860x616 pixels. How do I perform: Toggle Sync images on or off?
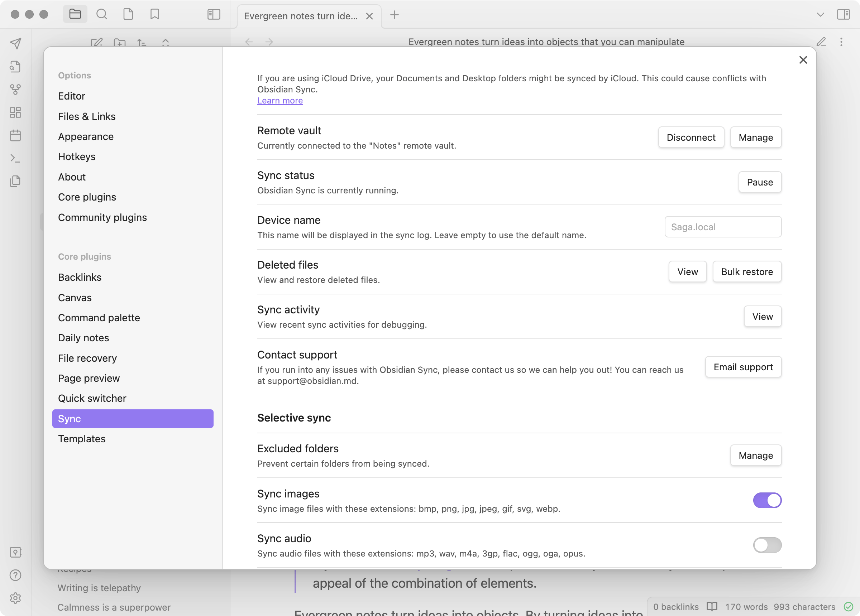click(767, 500)
